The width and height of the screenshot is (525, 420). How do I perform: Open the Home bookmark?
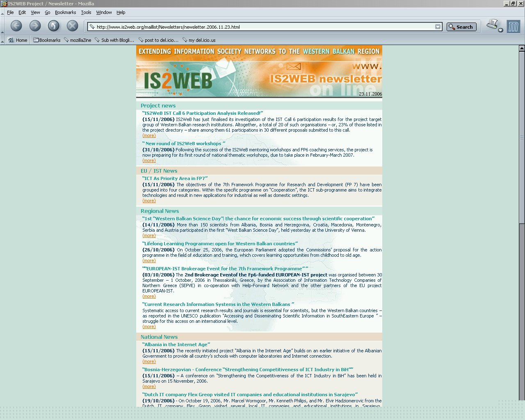click(x=18, y=40)
